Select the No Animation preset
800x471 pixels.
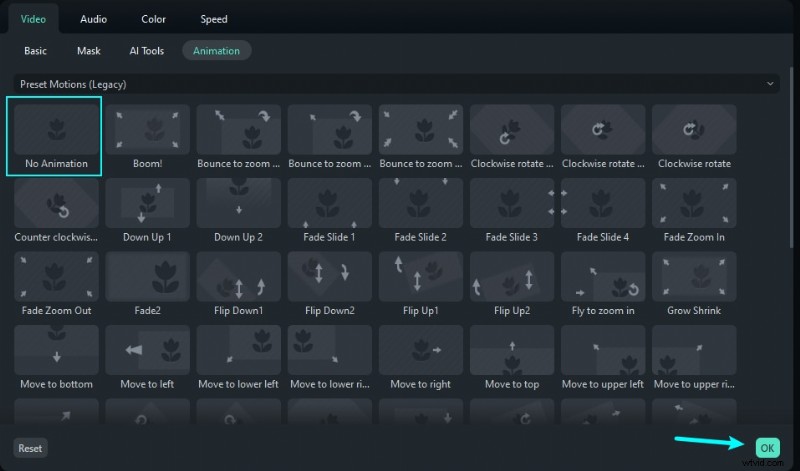tap(56, 136)
